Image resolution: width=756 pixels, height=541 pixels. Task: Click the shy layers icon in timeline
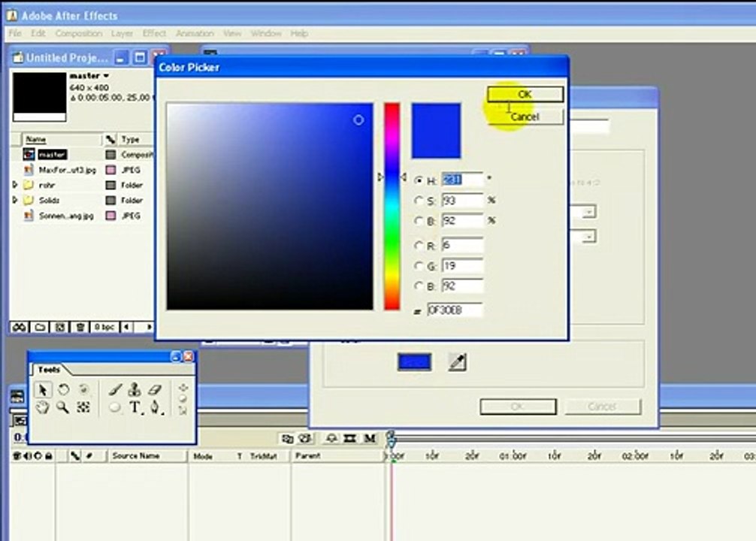pyautogui.click(x=331, y=438)
